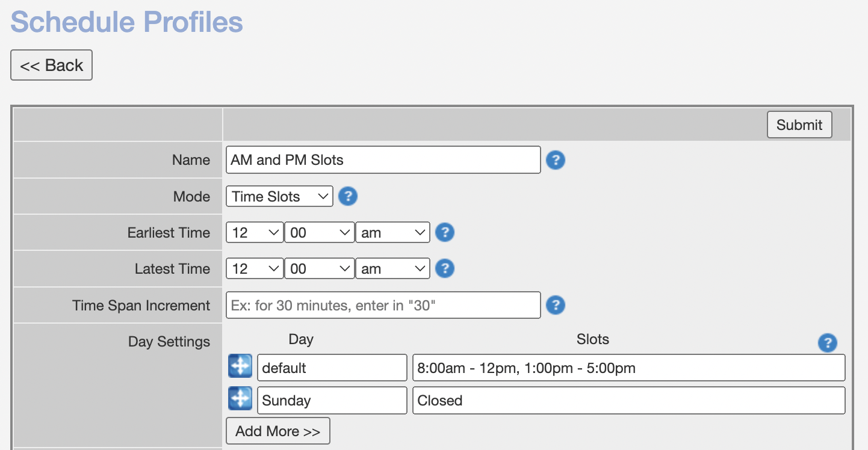Screen dimensions: 868x450
Task: Open Latest Time minutes dropdown
Action: 320,269
